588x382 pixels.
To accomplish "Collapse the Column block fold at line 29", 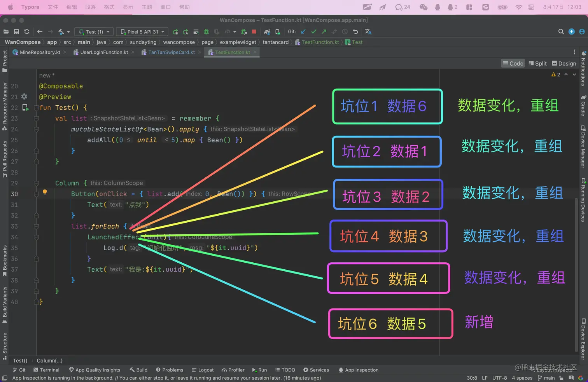I will click(36, 183).
